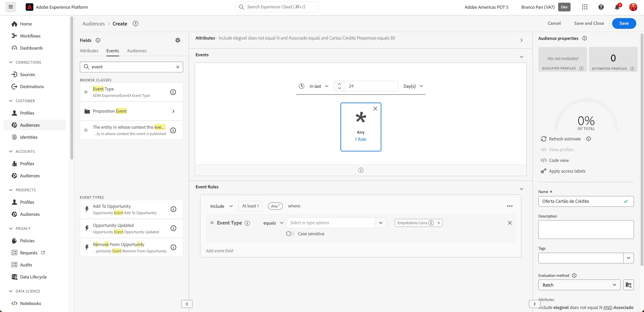644x312 pixels.
Task: Delete the Event Type rule row
Action: tap(510, 223)
